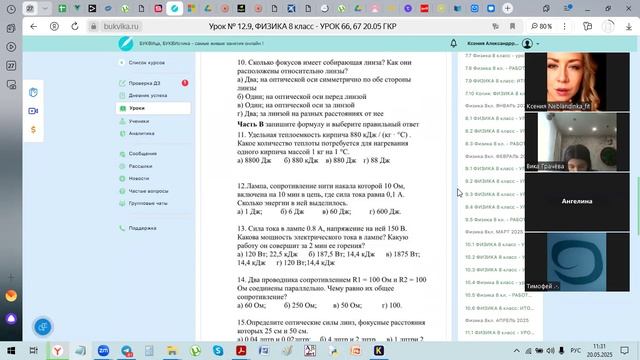Select Уроки in sidebar
This screenshot has width=640, height=360.
click(x=153, y=108)
